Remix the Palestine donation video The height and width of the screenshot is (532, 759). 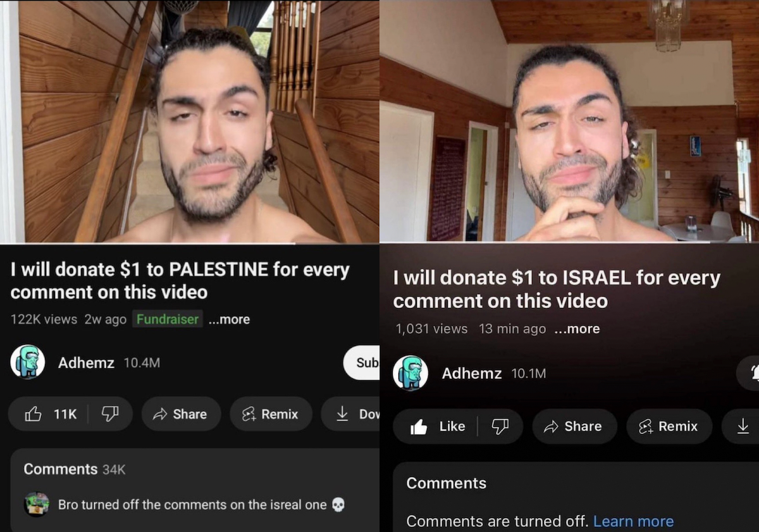click(271, 414)
